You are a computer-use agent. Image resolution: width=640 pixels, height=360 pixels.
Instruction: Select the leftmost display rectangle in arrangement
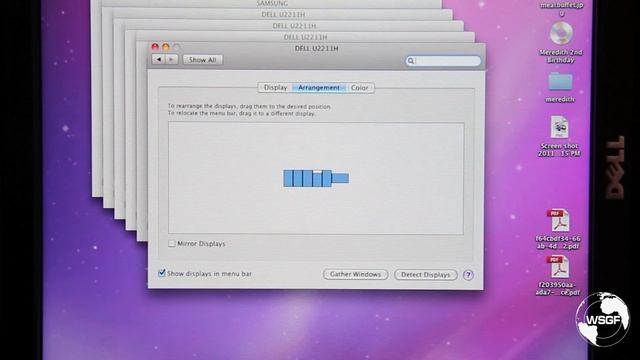click(288, 178)
